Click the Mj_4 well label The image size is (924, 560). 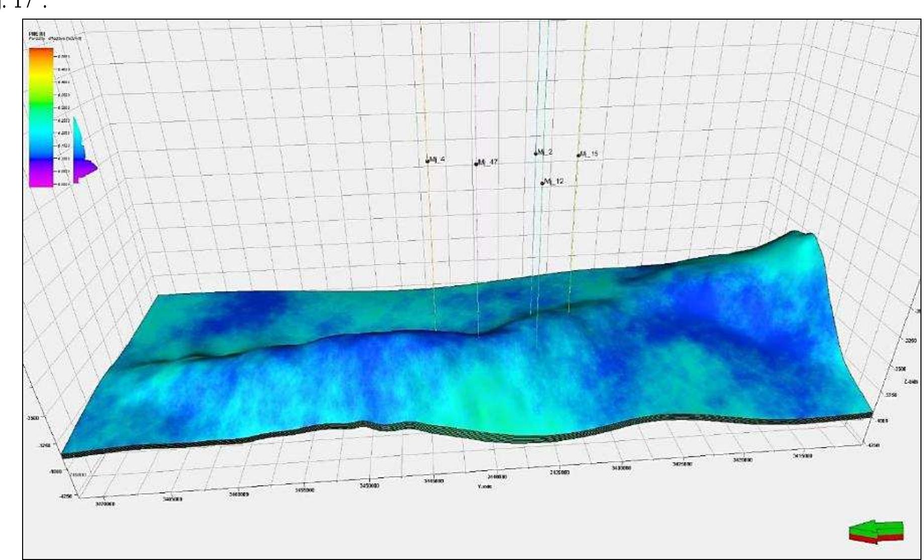pyautogui.click(x=437, y=160)
